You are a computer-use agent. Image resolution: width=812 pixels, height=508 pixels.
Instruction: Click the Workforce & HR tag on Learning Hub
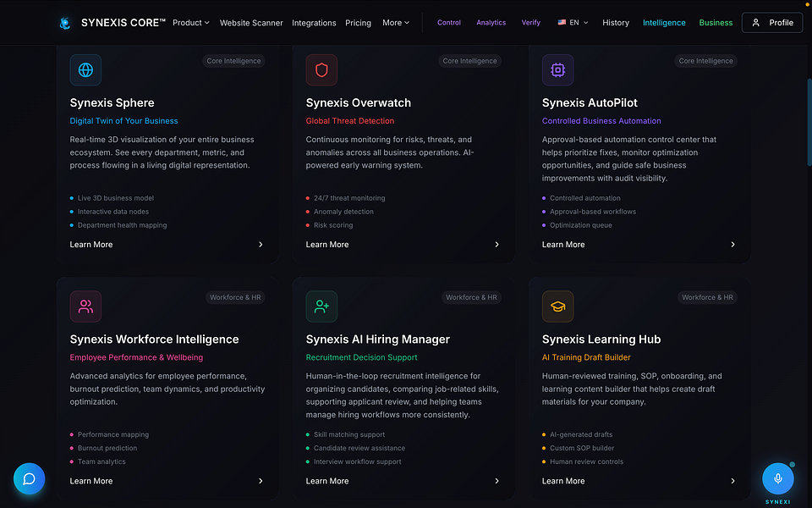pyautogui.click(x=707, y=297)
